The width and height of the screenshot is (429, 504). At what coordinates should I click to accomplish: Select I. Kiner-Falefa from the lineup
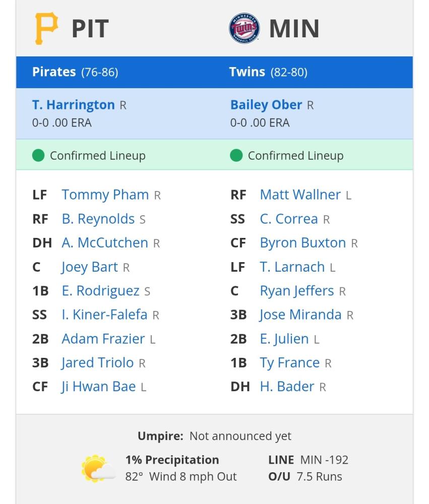tap(104, 314)
